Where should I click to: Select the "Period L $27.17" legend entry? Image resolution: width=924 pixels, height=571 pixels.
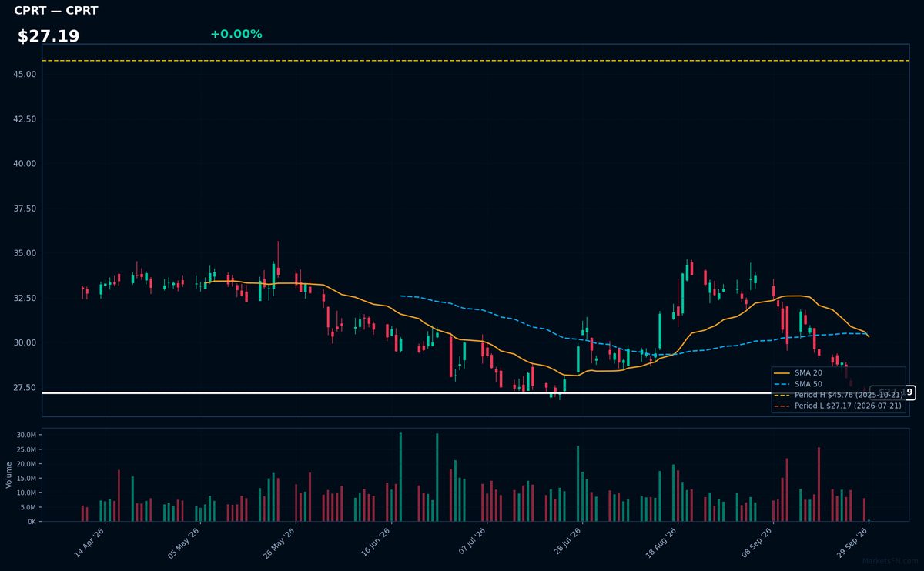(x=839, y=406)
